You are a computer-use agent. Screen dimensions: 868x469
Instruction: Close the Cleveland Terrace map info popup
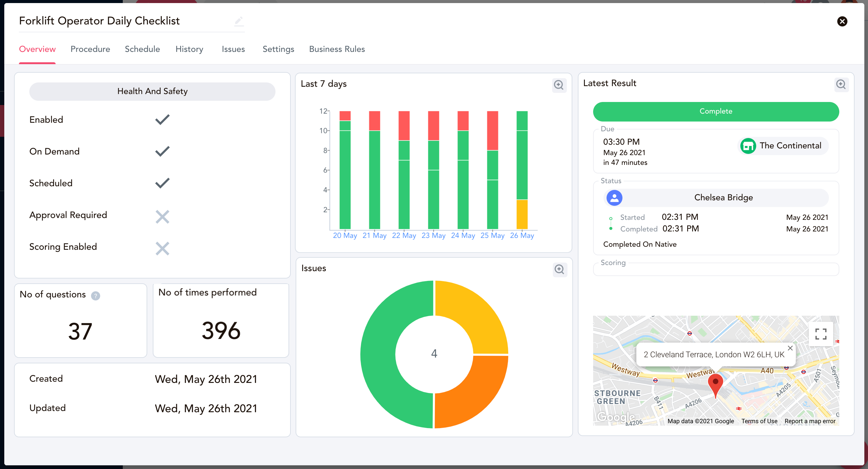point(790,348)
